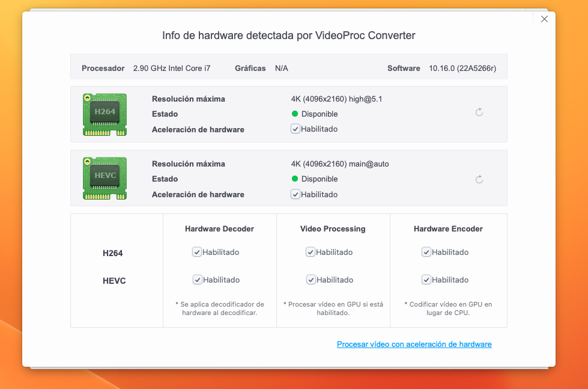Click '4K (4096x2160) high@5.1' resolution text
588x389 pixels.
[336, 99]
